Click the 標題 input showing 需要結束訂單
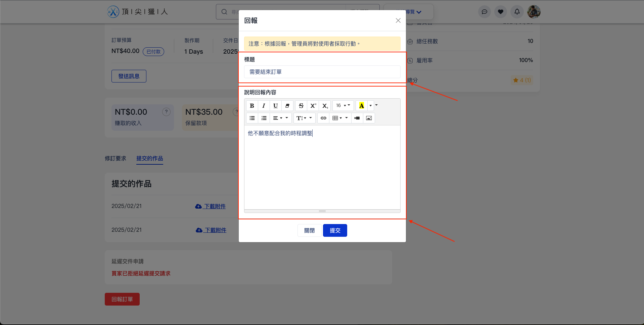This screenshot has width=644, height=325. 322,72
